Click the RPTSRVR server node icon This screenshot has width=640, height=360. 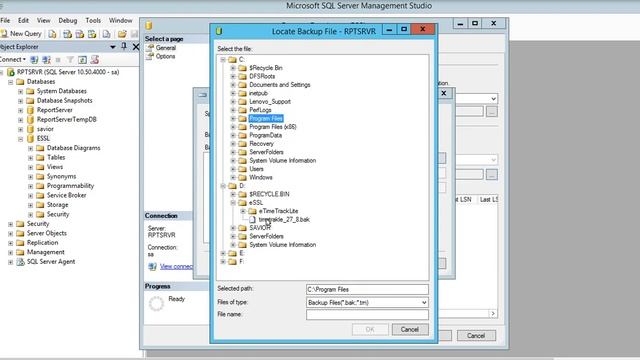(11, 72)
